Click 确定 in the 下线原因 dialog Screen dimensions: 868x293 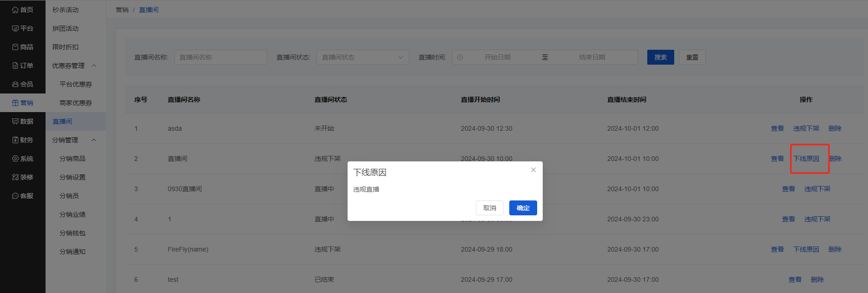pos(523,208)
